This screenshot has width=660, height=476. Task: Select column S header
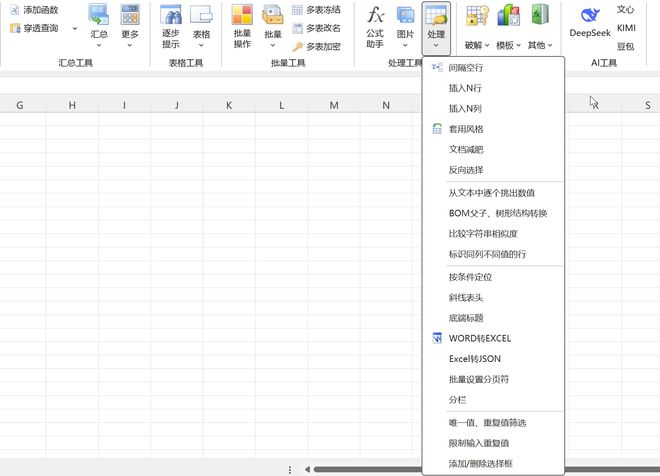click(x=647, y=105)
